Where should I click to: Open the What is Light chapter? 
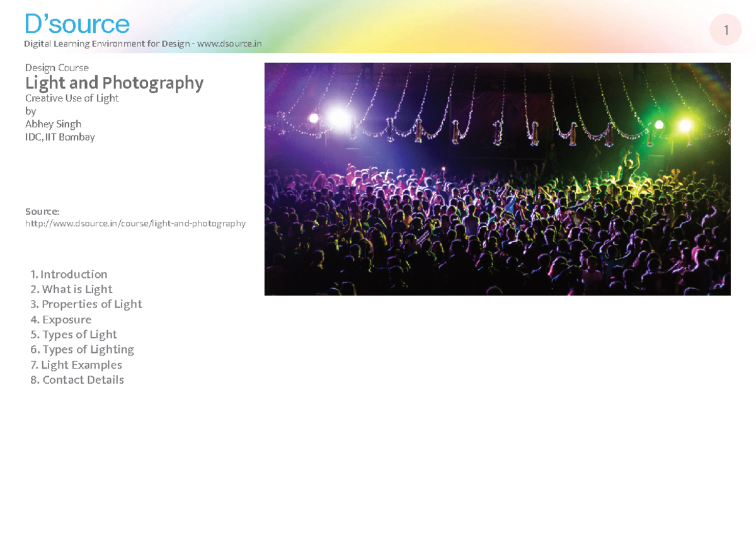[x=71, y=289]
